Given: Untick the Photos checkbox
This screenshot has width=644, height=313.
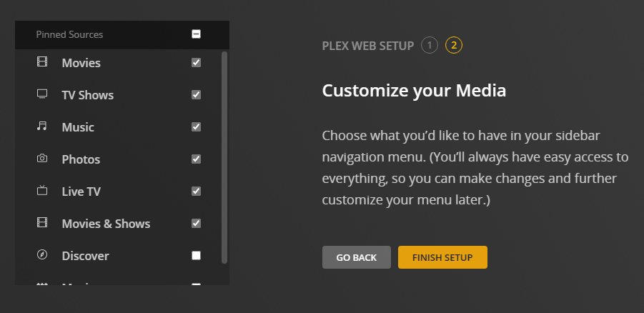Looking at the screenshot, I should (197, 159).
